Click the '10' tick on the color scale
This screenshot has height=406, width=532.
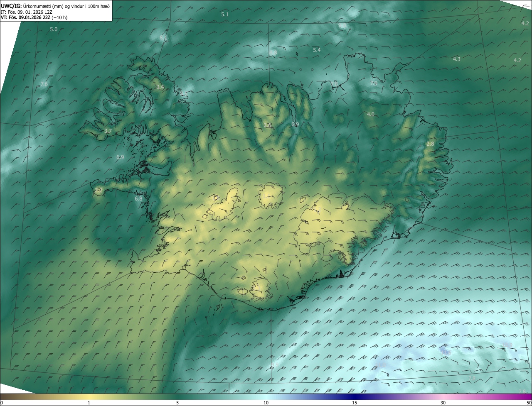point(266,403)
